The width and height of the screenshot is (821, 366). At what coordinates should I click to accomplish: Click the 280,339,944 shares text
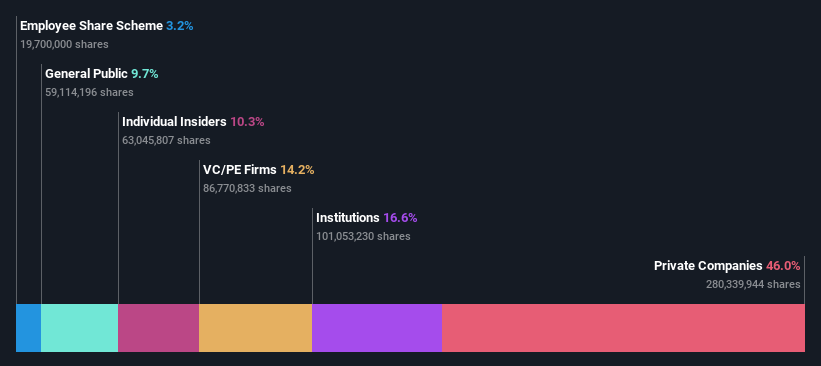click(753, 284)
